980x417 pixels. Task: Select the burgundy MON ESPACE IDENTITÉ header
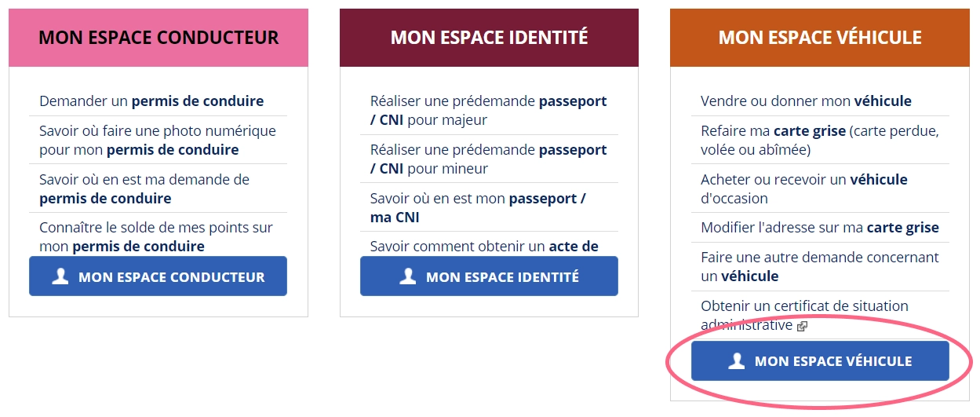pos(489,38)
